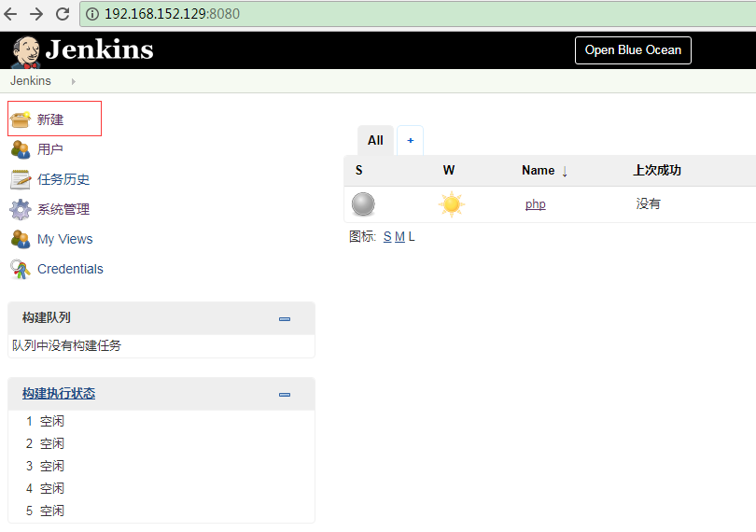
Task: Click the sort arrow next to Name
Action: coord(565,171)
